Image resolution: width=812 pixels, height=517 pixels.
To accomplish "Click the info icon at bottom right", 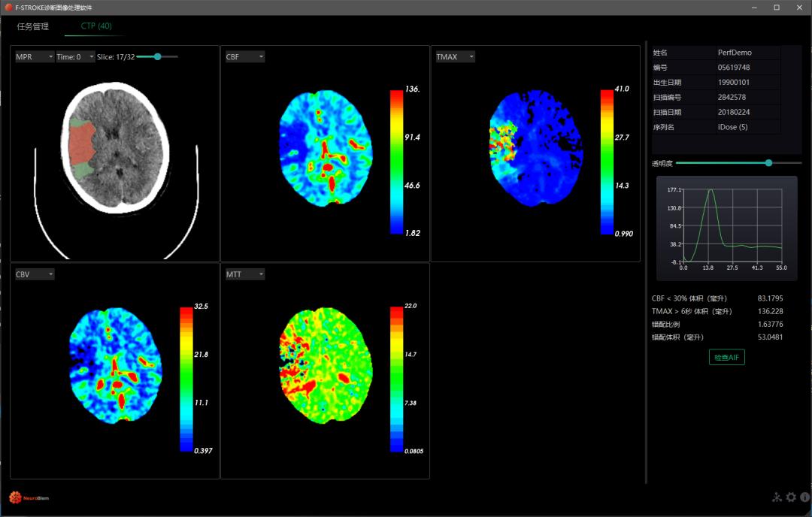I will (804, 497).
